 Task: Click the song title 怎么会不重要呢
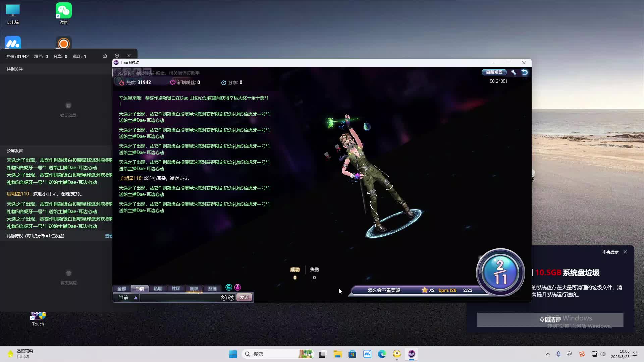[x=384, y=290]
